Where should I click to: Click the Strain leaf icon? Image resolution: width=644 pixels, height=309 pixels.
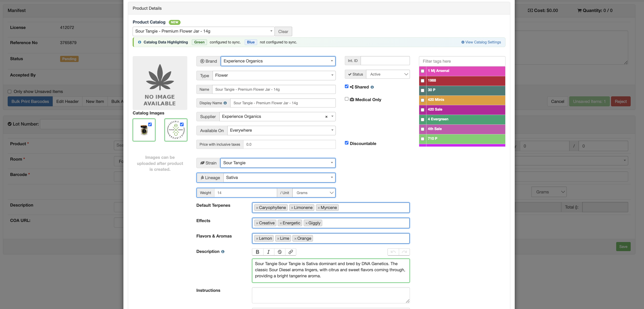click(202, 163)
